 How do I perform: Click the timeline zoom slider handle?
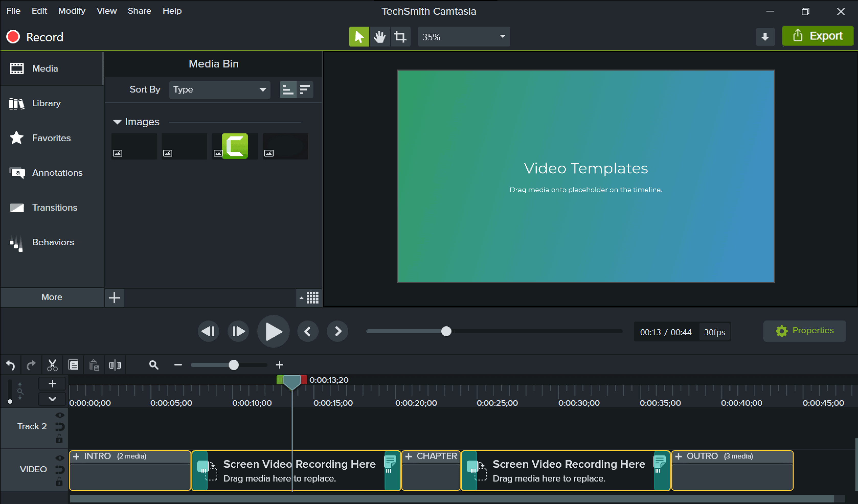tap(233, 365)
